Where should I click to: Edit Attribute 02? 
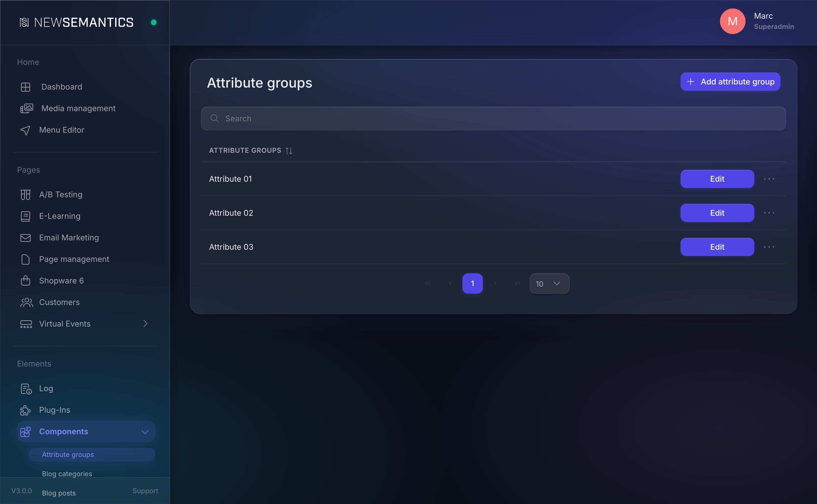click(717, 213)
